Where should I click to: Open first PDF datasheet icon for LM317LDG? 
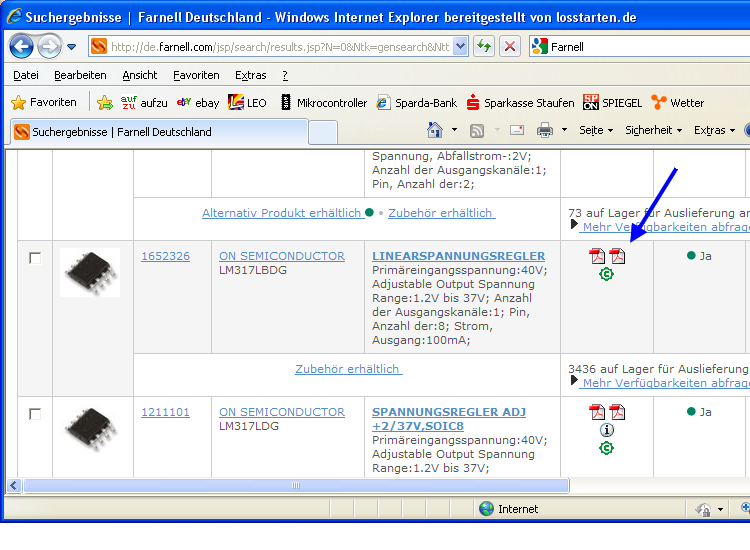tap(597, 412)
